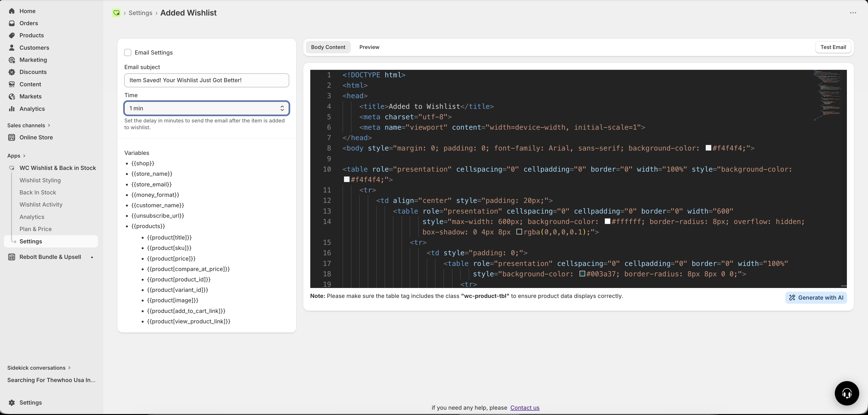Click the {{product[view_product_link]}} variable
Image resolution: width=868 pixels, height=415 pixels.
189,321
